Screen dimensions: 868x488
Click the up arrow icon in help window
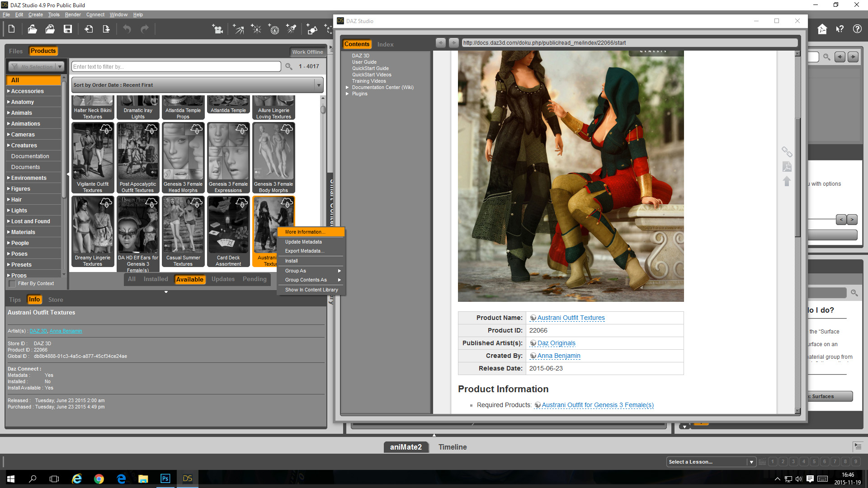click(x=787, y=181)
